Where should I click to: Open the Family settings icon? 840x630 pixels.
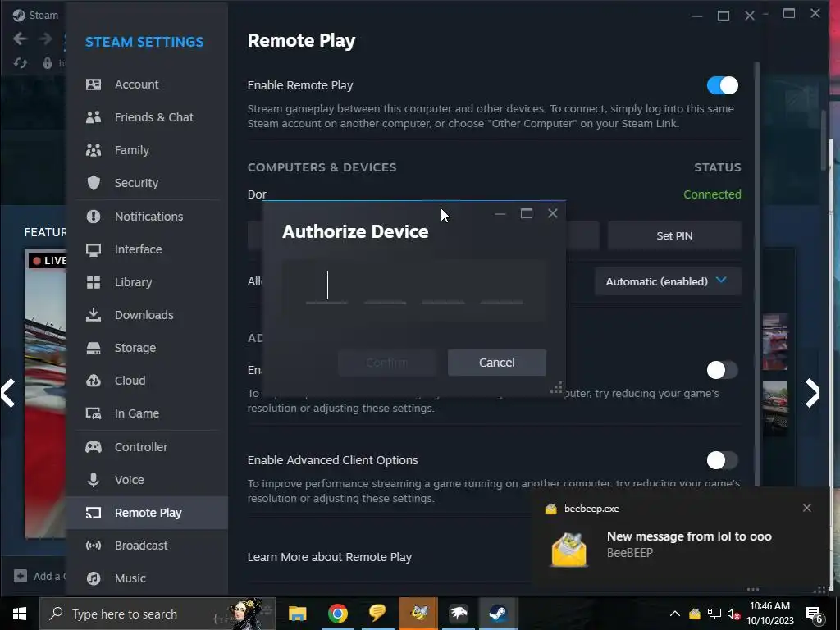[x=94, y=150]
